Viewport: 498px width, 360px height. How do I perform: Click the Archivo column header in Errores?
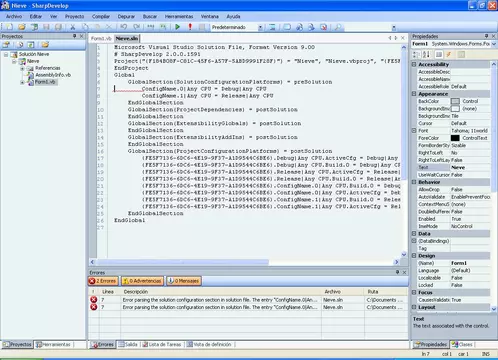click(343, 291)
